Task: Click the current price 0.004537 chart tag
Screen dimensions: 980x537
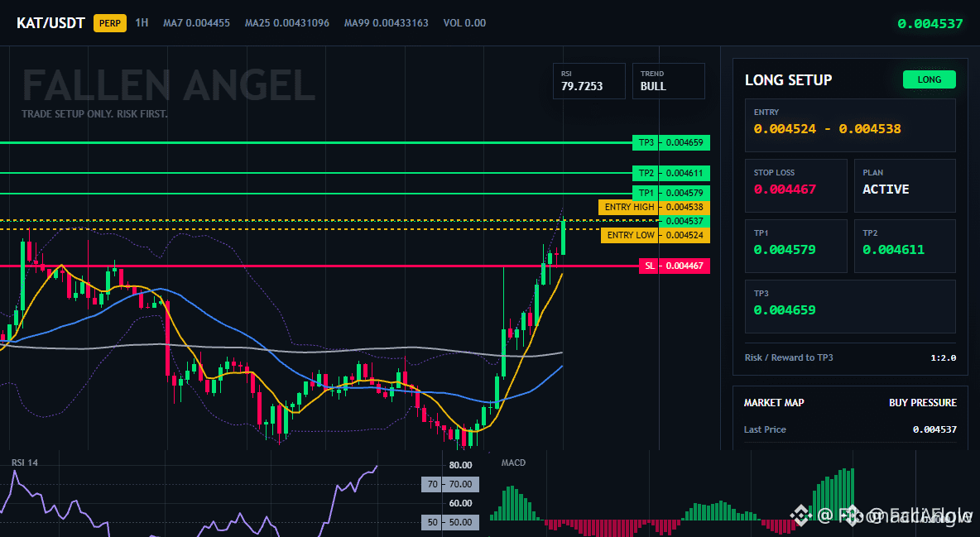Action: point(685,221)
